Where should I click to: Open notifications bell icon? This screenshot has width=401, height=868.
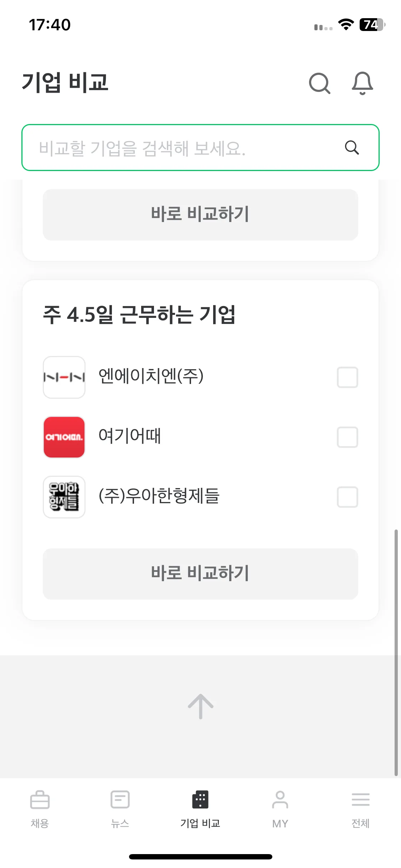click(x=362, y=83)
